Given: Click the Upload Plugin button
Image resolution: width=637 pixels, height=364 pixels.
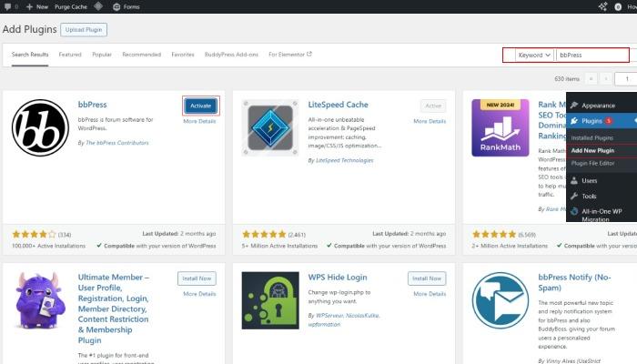Looking at the screenshot, I should tap(84, 30).
